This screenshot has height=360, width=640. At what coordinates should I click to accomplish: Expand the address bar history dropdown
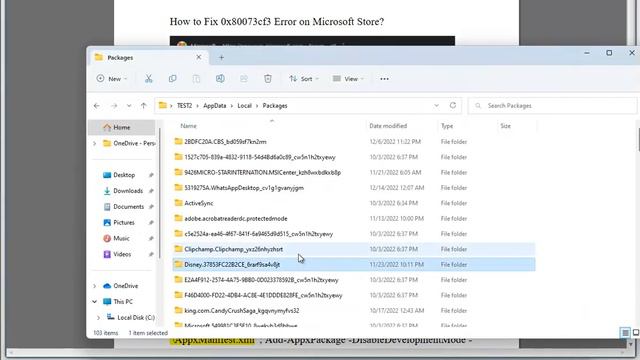tap(436, 105)
